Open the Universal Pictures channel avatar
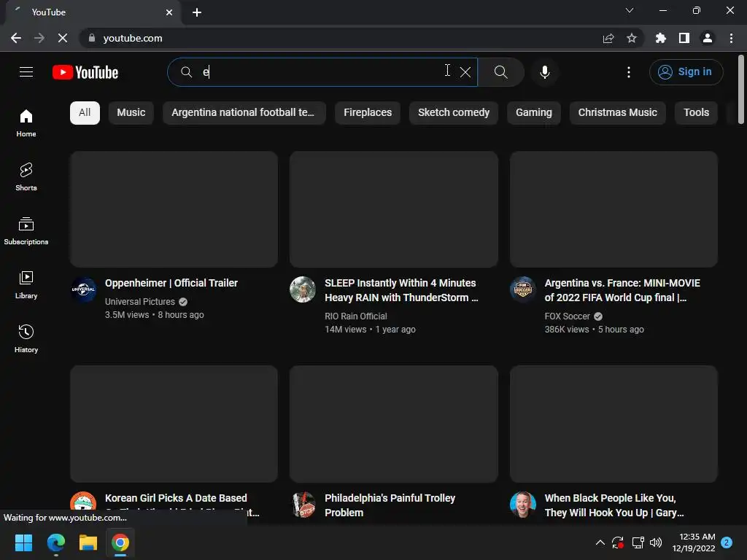This screenshot has height=560, width=747. coord(83,289)
